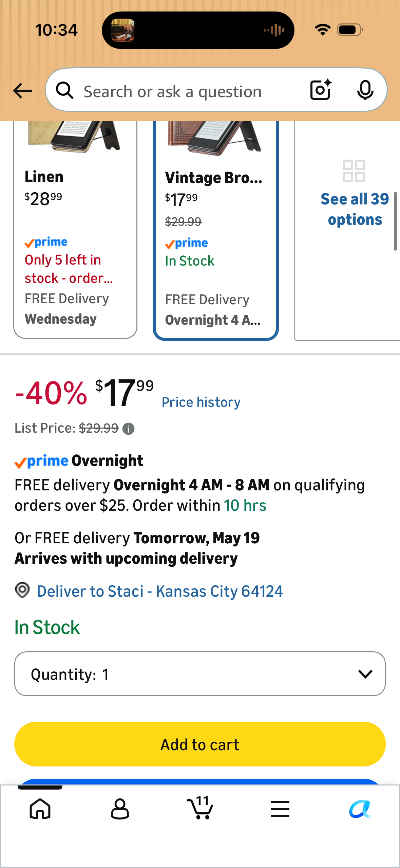
Task: Select the Linen color option
Action: point(75,230)
